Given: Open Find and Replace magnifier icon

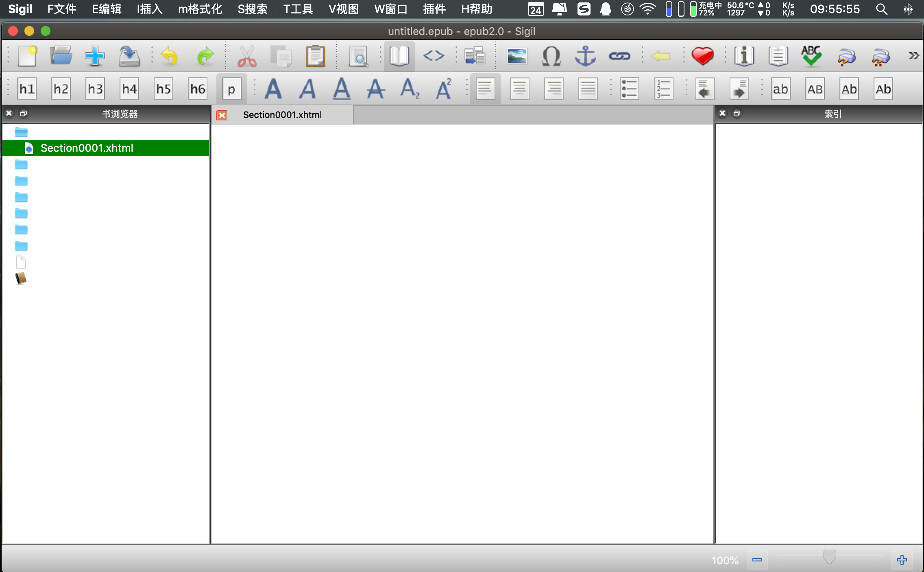Looking at the screenshot, I should tap(358, 56).
